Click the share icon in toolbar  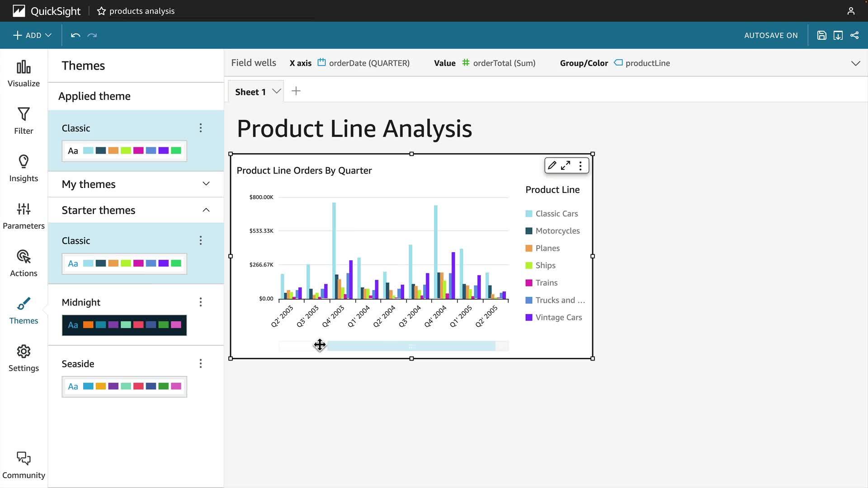(854, 35)
